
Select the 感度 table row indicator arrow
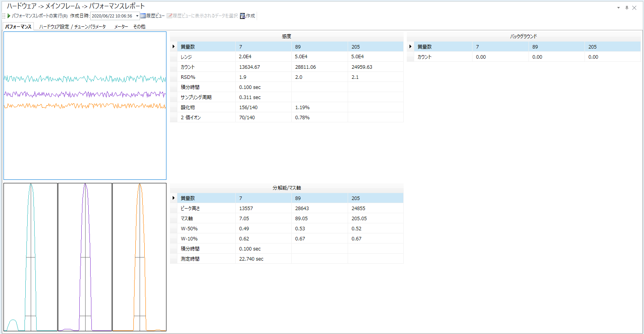tap(173, 47)
